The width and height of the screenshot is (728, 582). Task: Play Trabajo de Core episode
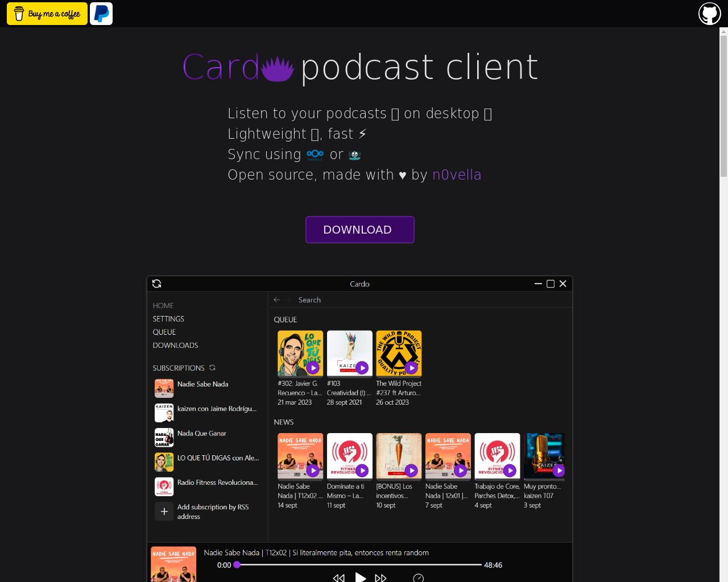point(510,471)
